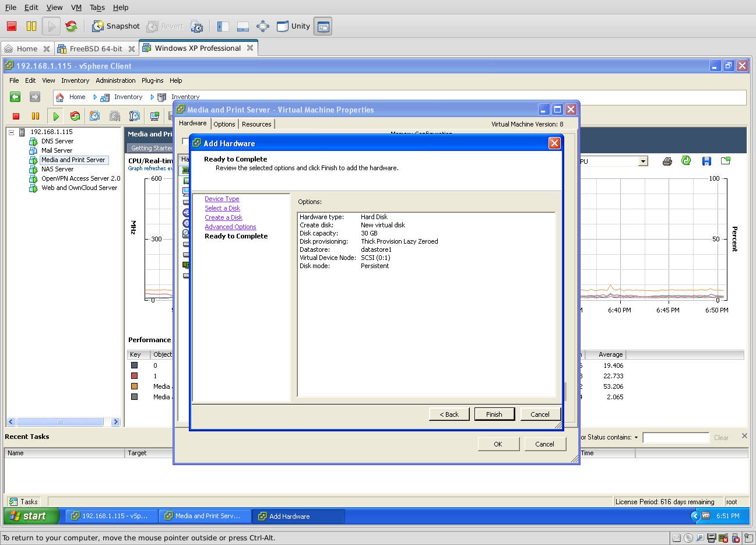Image resolution: width=756 pixels, height=545 pixels.
Task: Click the green back navigation arrow in vSphere
Action: pos(15,97)
